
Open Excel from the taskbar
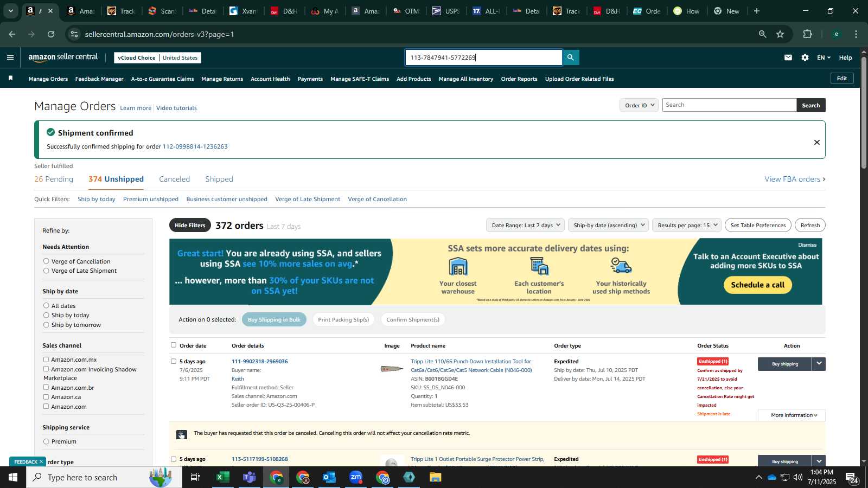[x=222, y=477]
